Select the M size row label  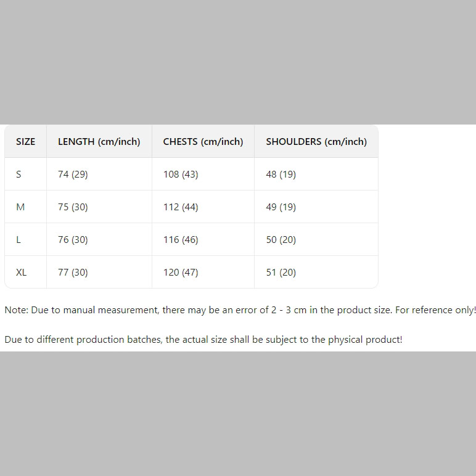[20, 207]
